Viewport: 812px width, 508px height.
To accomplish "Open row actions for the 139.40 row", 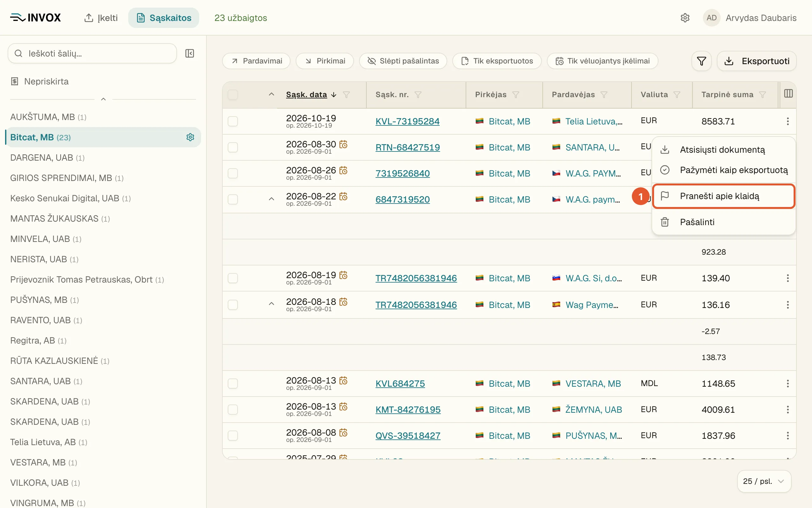I will 788,278.
